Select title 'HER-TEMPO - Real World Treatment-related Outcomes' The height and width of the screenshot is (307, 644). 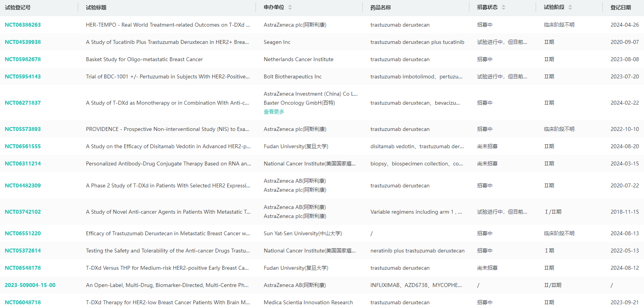click(x=168, y=25)
